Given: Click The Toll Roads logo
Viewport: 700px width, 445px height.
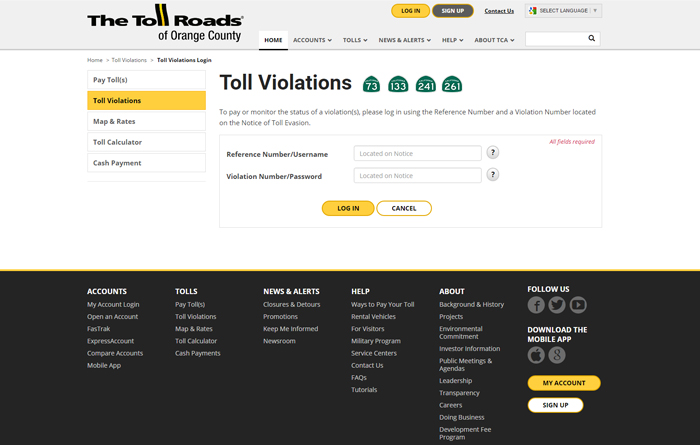Looking at the screenshot, I should click(x=165, y=23).
